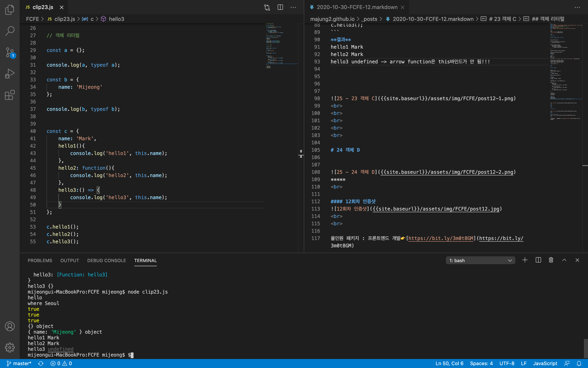Open More Actions for markdown editor group

coord(577,7)
